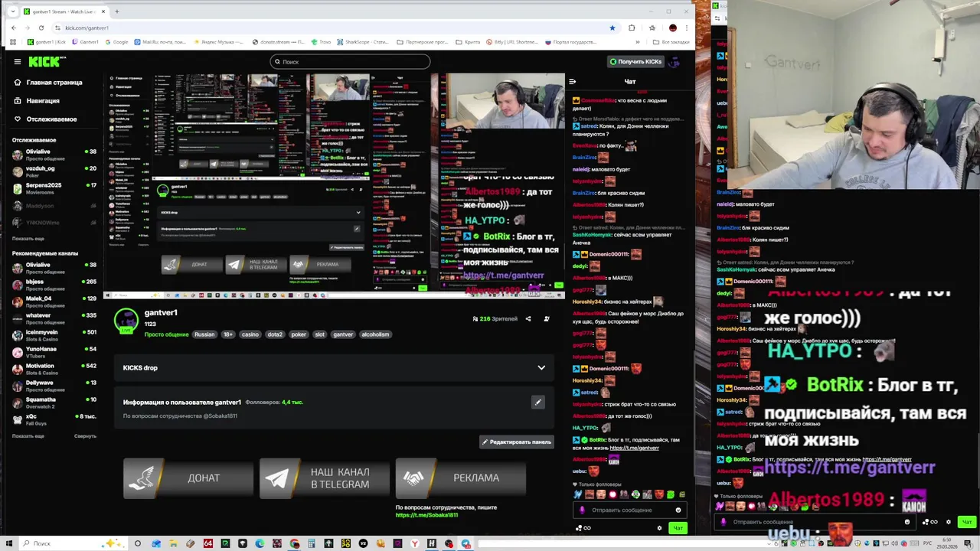Open vozduh_og channel in sidebar
Image resolution: width=980 pixels, height=551 pixels.
point(54,171)
